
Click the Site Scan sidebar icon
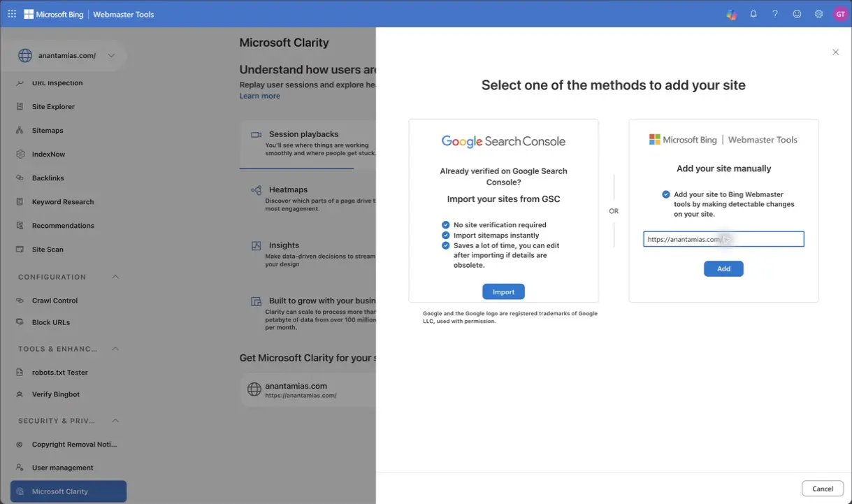coord(20,249)
